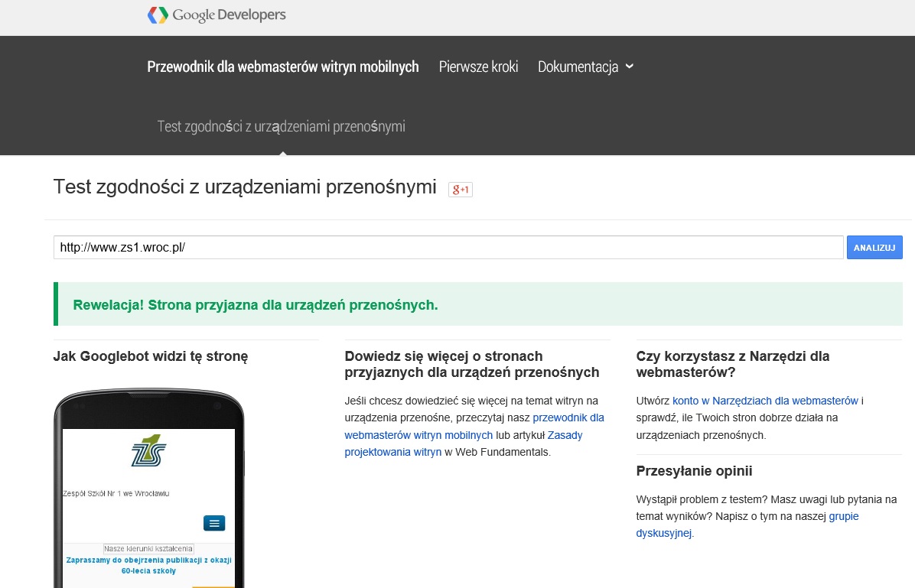Viewport: 915px width, 588px height.
Task: Switch to Test zgodności z urządzeniami przenośnymi tab
Action: [283, 126]
